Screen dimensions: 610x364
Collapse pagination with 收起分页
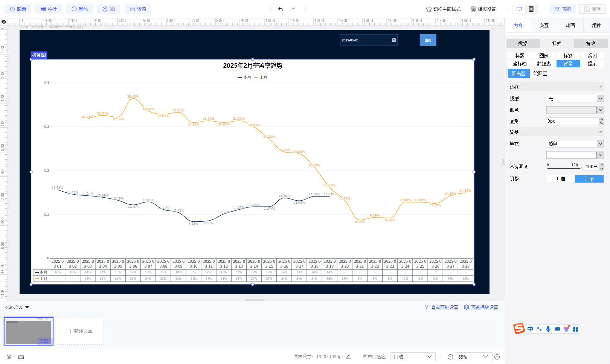(17, 307)
